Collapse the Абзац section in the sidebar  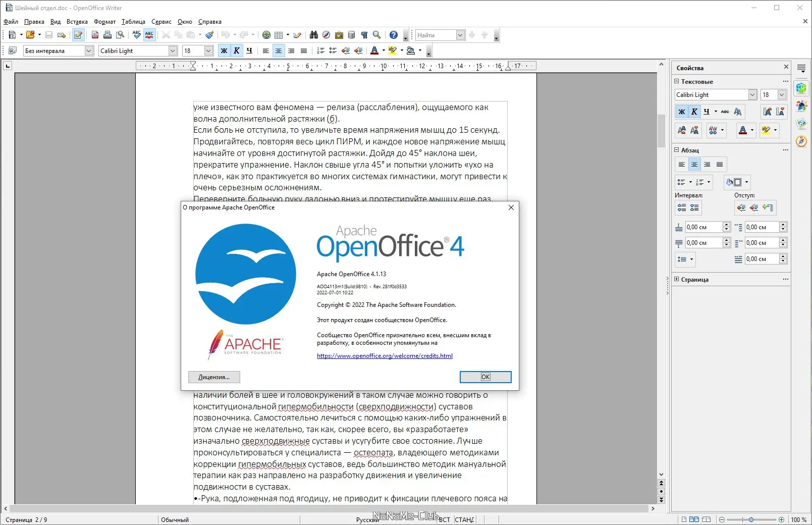677,150
